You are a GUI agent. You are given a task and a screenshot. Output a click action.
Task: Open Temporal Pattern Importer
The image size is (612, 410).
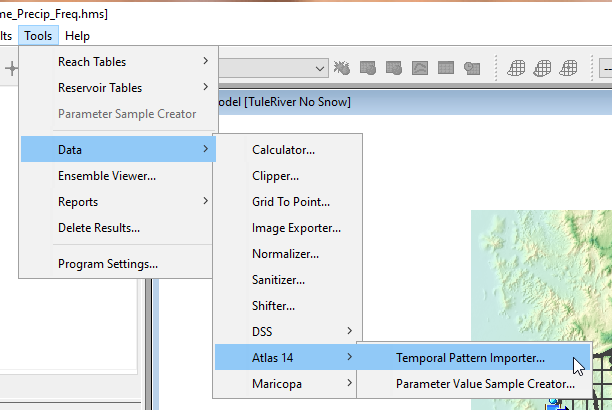point(474,358)
